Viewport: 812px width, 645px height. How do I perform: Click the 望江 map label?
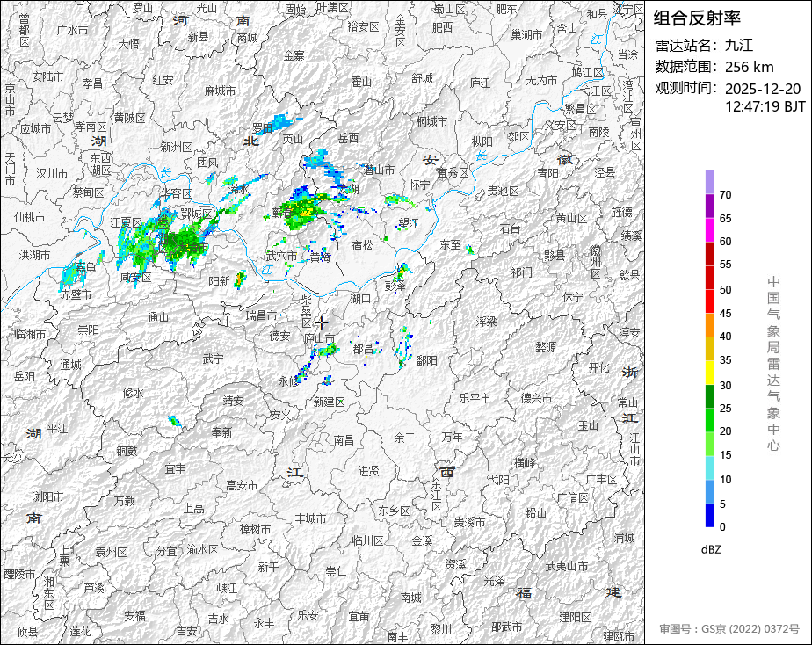point(408,223)
